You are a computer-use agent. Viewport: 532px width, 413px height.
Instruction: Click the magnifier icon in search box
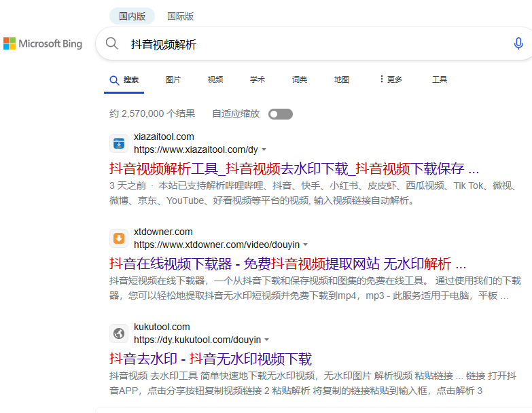point(111,43)
